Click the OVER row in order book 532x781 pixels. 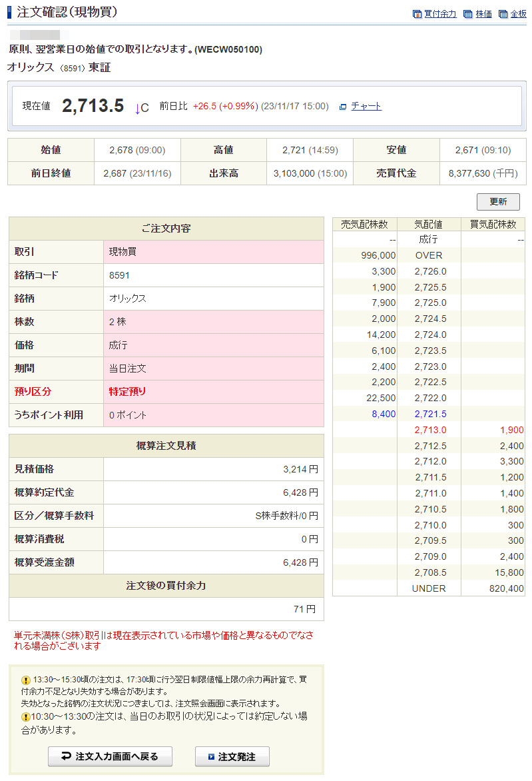[429, 255]
